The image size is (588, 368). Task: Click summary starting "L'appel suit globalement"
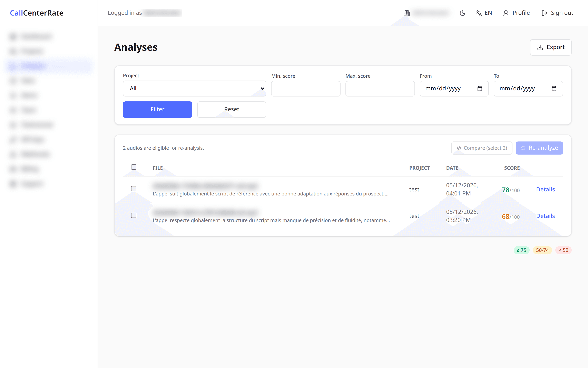[x=271, y=194]
